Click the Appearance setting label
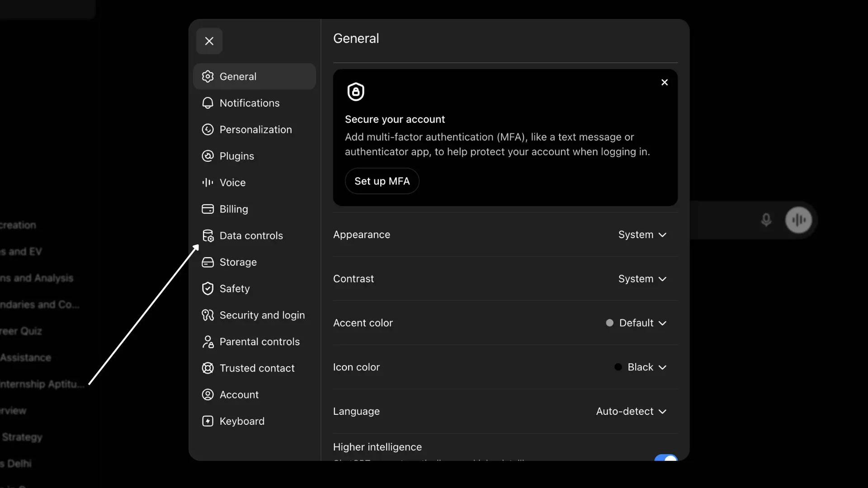 pos(362,235)
